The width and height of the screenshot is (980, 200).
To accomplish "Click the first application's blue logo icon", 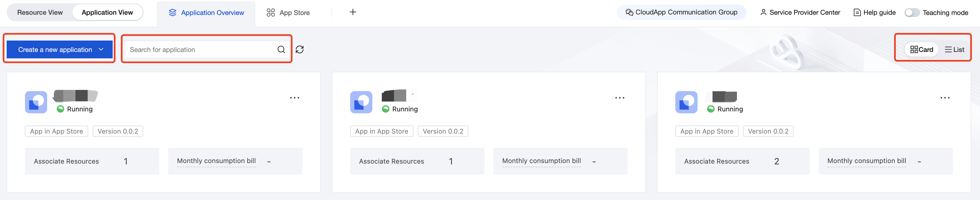I will coord(36,102).
